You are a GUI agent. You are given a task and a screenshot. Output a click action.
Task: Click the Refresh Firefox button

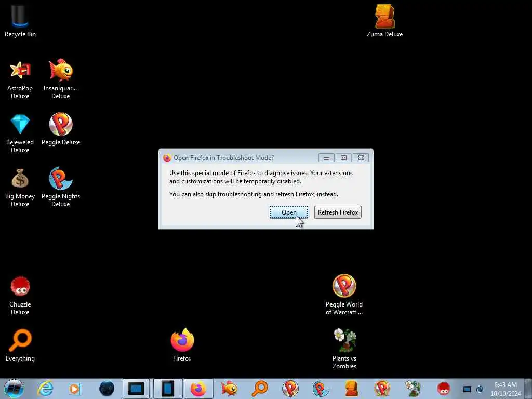tap(338, 212)
